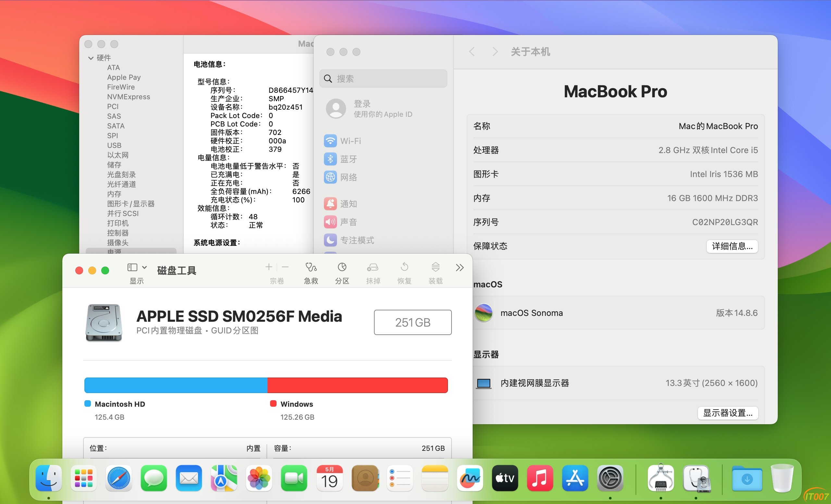Launch Music from the Dock

tap(540, 478)
